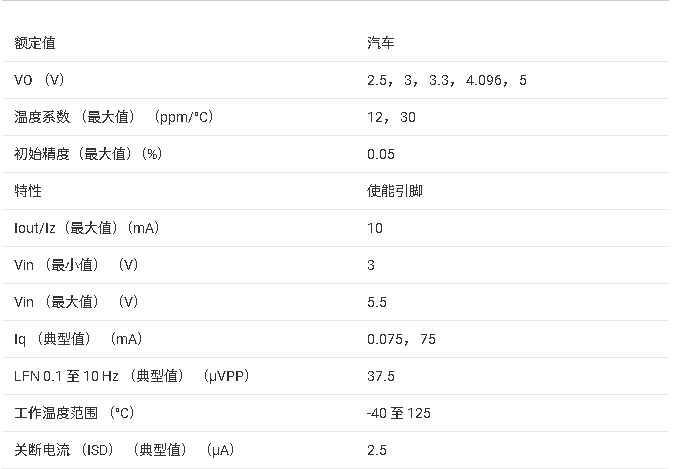Viewport: 673px width, 469px height.
Task: Click the 使能引脚 feature value
Action: (x=395, y=191)
